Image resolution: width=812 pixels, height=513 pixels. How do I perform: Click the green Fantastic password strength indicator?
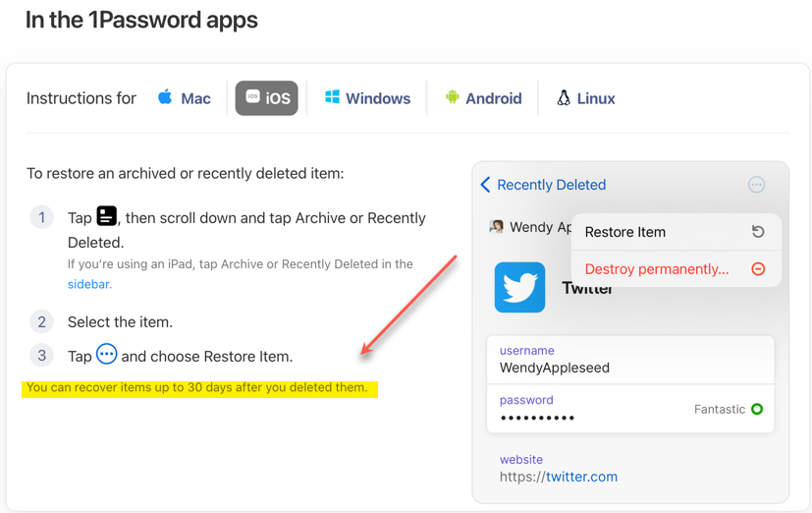tap(756, 409)
